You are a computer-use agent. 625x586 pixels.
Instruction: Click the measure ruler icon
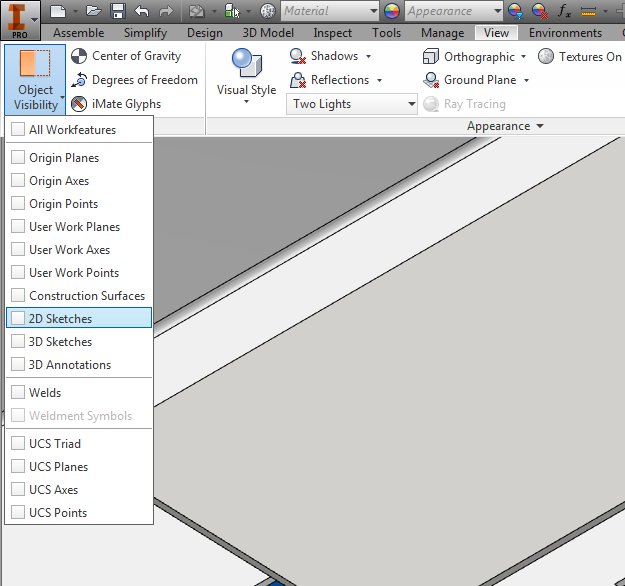pyautogui.click(x=588, y=12)
